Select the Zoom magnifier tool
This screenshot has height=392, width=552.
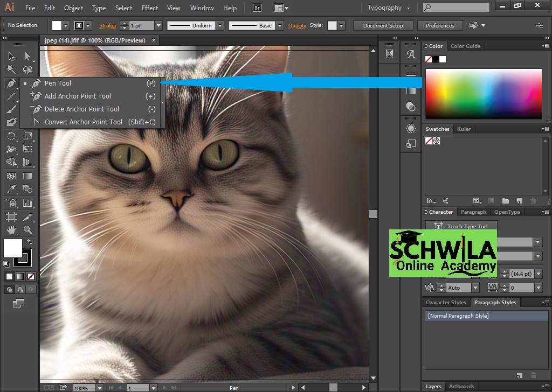pyautogui.click(x=27, y=230)
